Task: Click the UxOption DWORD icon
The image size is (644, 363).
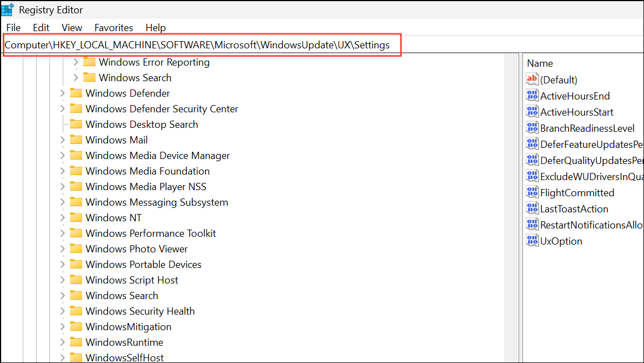Action: pyautogui.click(x=532, y=241)
